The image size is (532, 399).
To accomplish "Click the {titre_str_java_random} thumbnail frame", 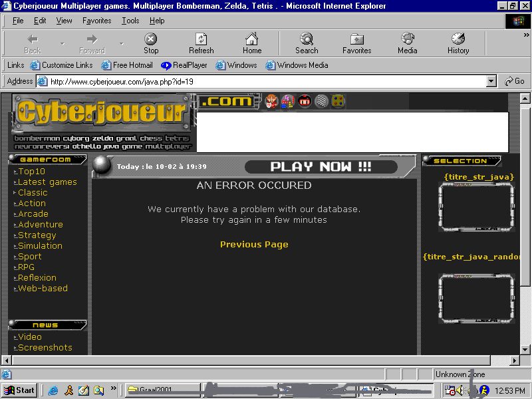I will pos(477,299).
